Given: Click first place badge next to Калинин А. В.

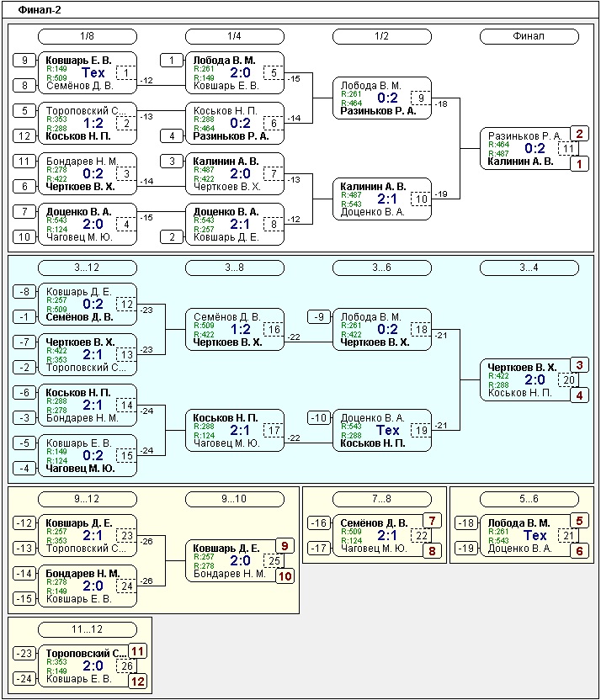Looking at the screenshot, I should coord(579,164).
